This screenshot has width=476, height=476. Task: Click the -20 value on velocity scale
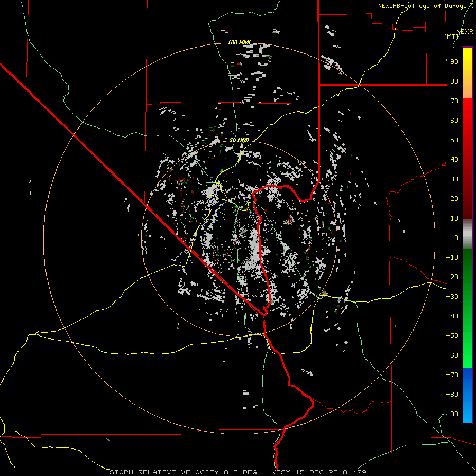pos(452,277)
